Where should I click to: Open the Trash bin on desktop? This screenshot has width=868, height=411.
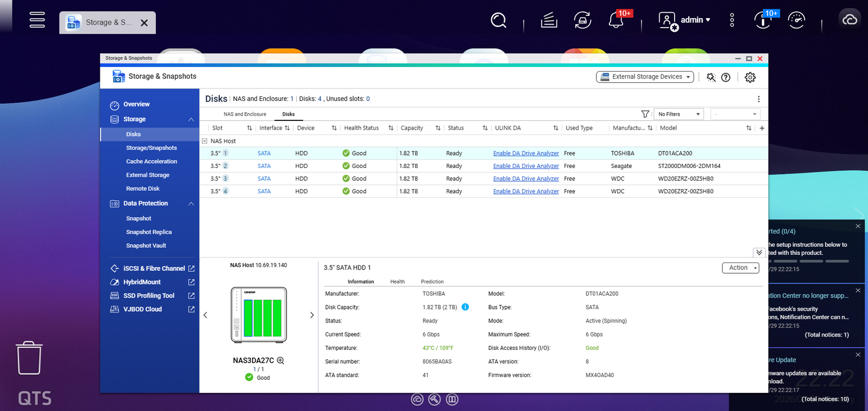click(x=29, y=358)
